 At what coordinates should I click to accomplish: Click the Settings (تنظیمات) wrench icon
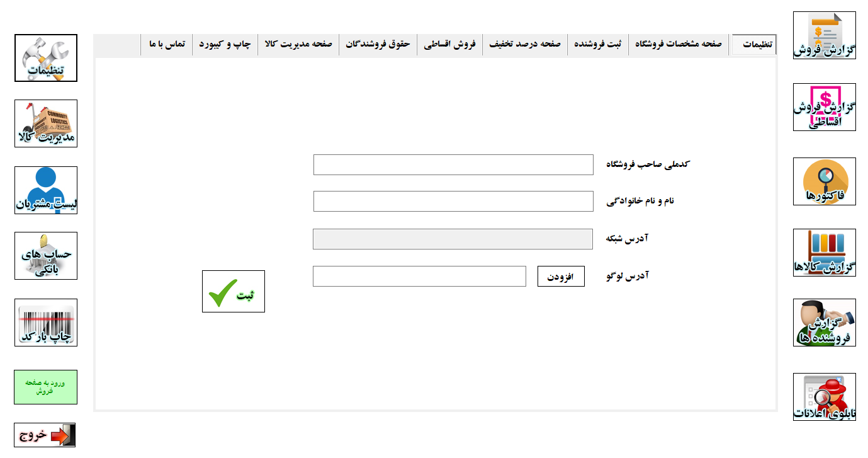click(46, 58)
